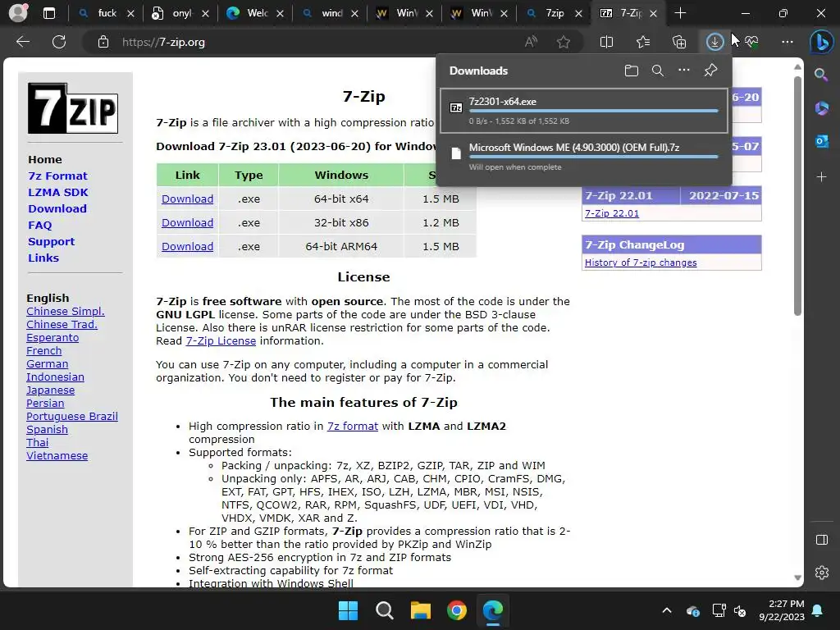Add page to favorites with star icon
840x630 pixels.
point(563,42)
